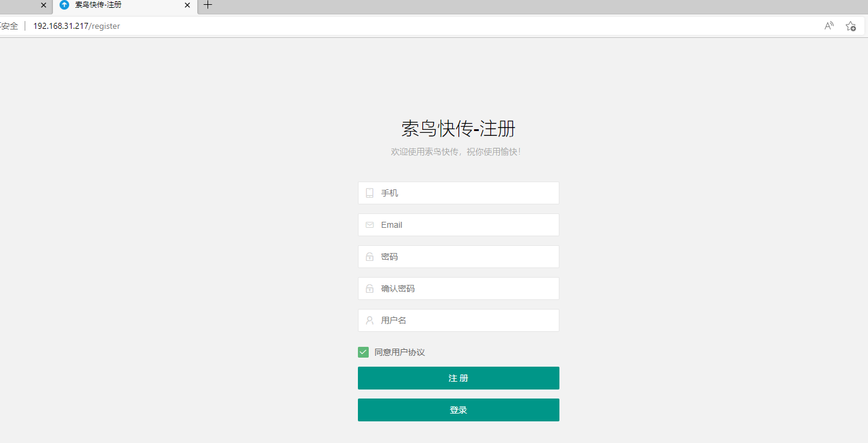Click the envelope icon beside Email
The height and width of the screenshot is (443, 868).
[x=369, y=225]
